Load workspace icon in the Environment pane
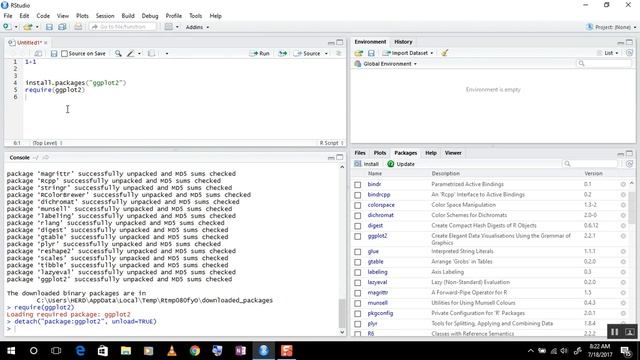Screen dimensions: 640x360 point(359,53)
